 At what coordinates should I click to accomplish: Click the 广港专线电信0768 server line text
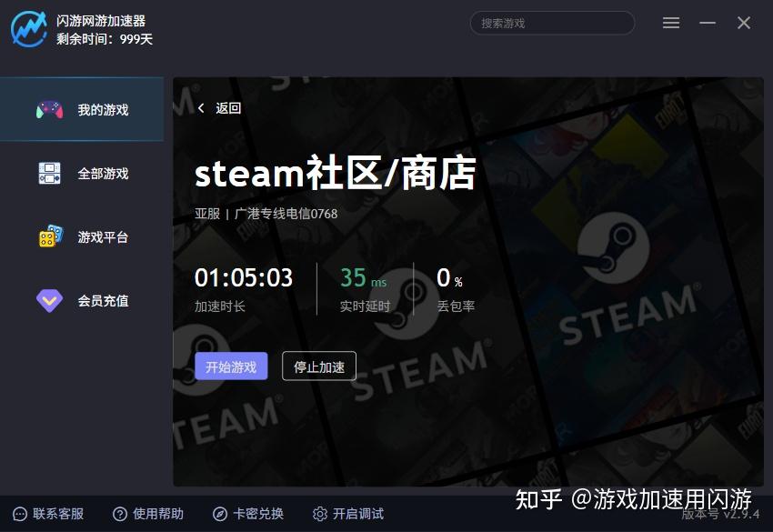point(286,214)
